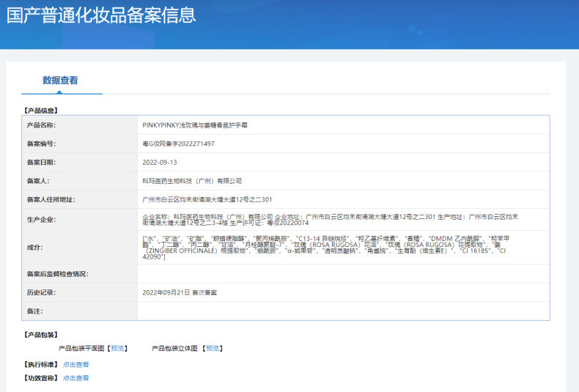Click the 产品名称 row label
The image size is (579, 392).
pyautogui.click(x=41, y=125)
